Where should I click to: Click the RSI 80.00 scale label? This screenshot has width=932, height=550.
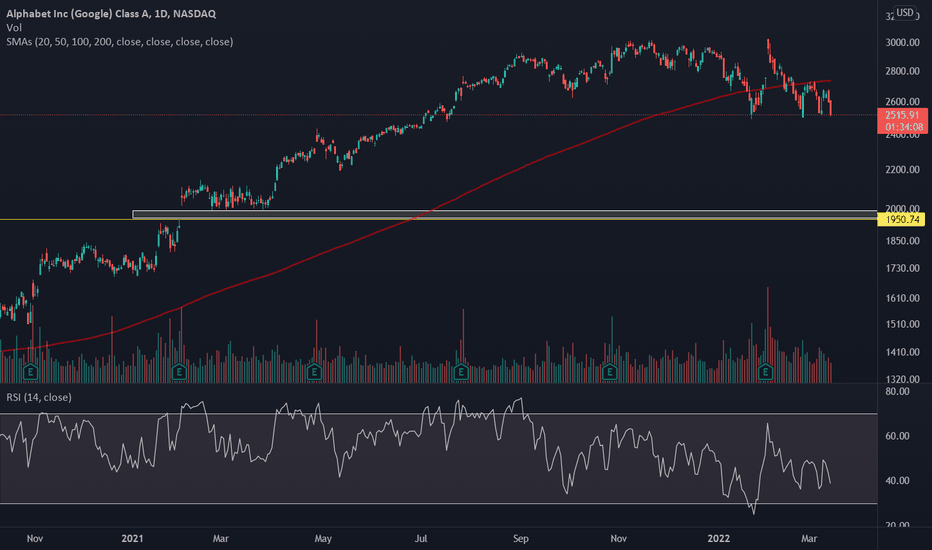[897, 391]
